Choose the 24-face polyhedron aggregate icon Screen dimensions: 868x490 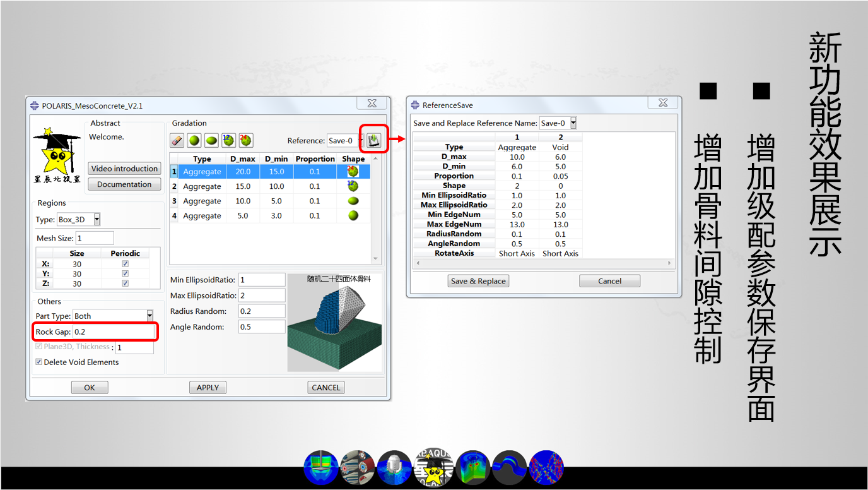245,141
